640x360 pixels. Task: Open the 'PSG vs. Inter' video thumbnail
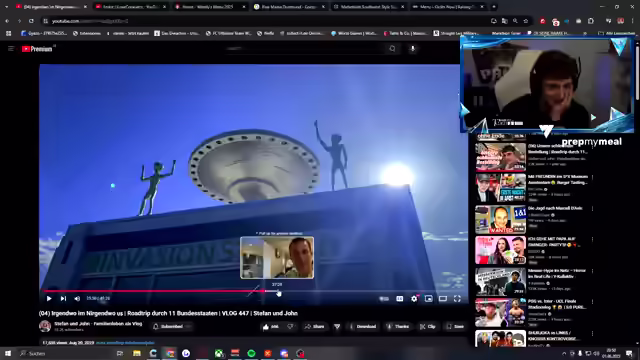click(500, 312)
